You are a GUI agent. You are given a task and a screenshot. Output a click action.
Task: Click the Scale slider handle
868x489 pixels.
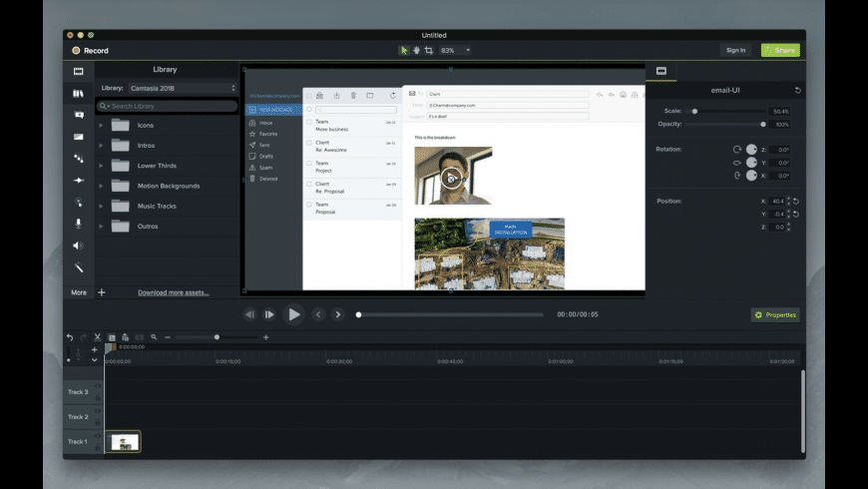694,112
